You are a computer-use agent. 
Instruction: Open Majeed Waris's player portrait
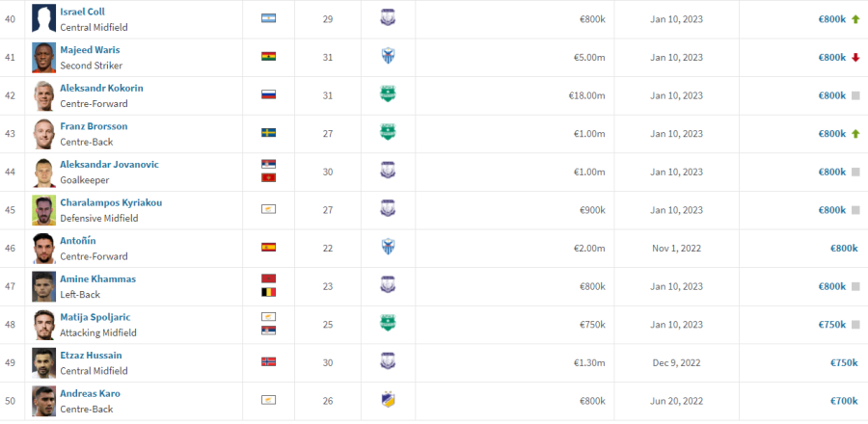pyautogui.click(x=43, y=58)
